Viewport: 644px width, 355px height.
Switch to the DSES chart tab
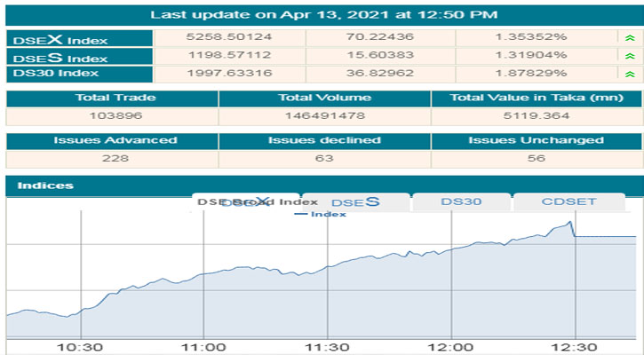pos(355,202)
